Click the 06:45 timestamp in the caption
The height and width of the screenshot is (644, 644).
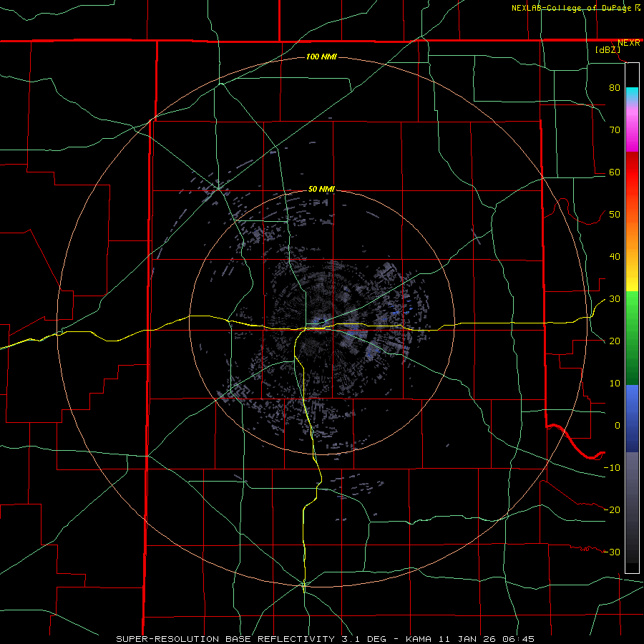click(x=517, y=639)
